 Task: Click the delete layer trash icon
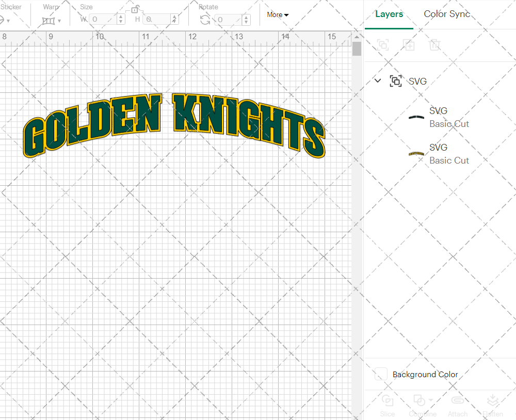(x=435, y=45)
